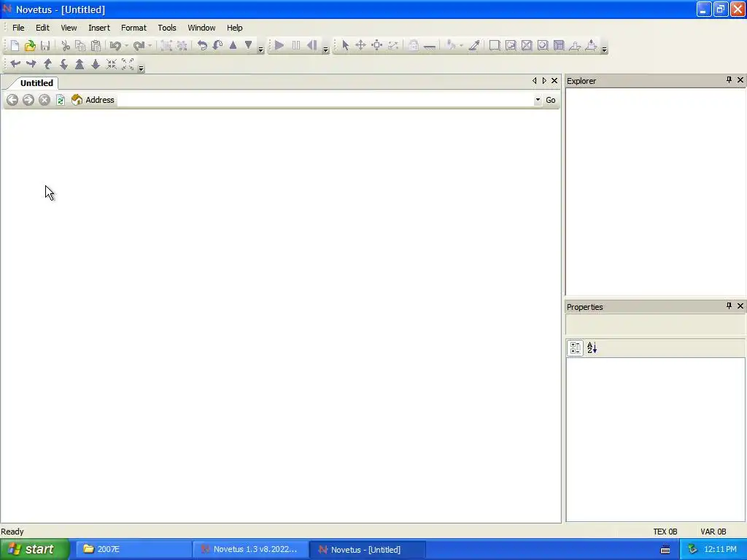The width and height of the screenshot is (747, 560).
Task: Select the Glue surface tool icon
Action: (511, 46)
